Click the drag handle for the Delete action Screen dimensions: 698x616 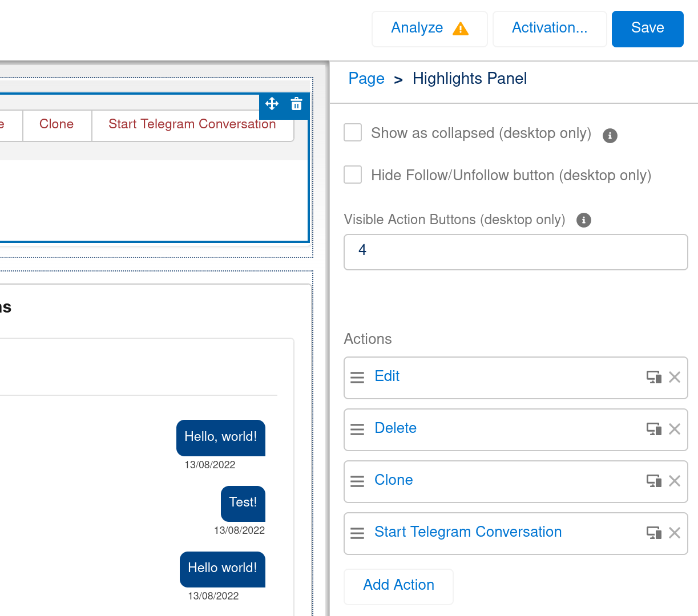357,429
